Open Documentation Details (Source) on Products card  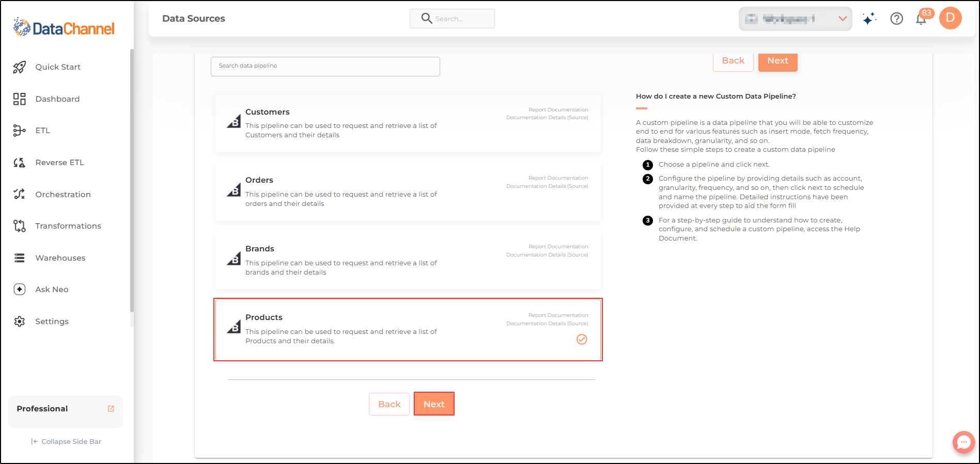pyautogui.click(x=547, y=324)
